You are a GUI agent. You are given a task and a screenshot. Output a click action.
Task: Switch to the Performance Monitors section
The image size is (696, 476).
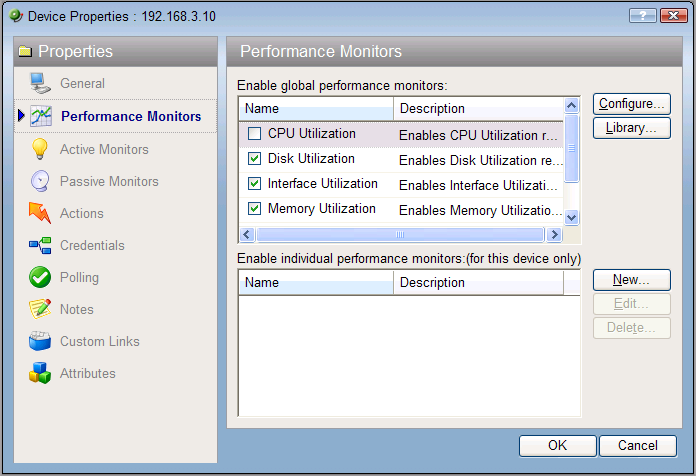point(130,116)
